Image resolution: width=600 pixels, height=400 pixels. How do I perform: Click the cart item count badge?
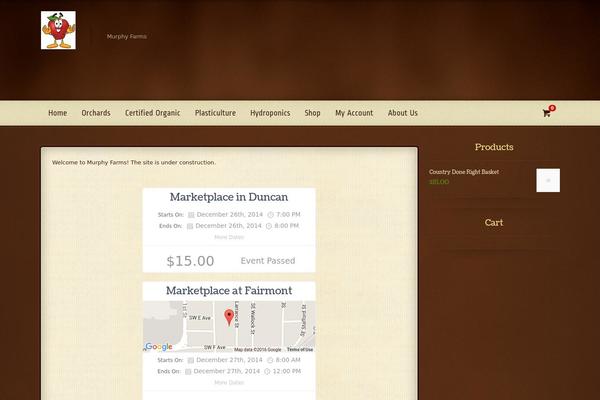(552, 108)
